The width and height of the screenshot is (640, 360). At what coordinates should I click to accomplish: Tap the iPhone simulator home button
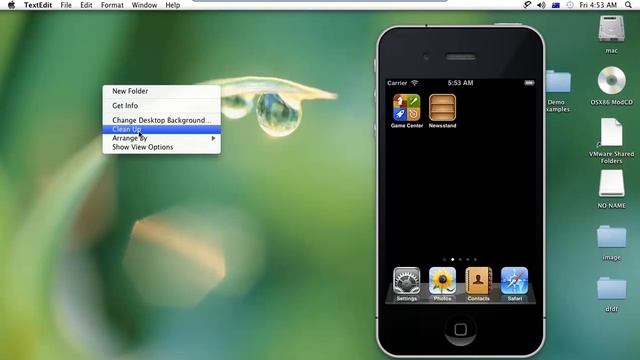click(x=460, y=329)
